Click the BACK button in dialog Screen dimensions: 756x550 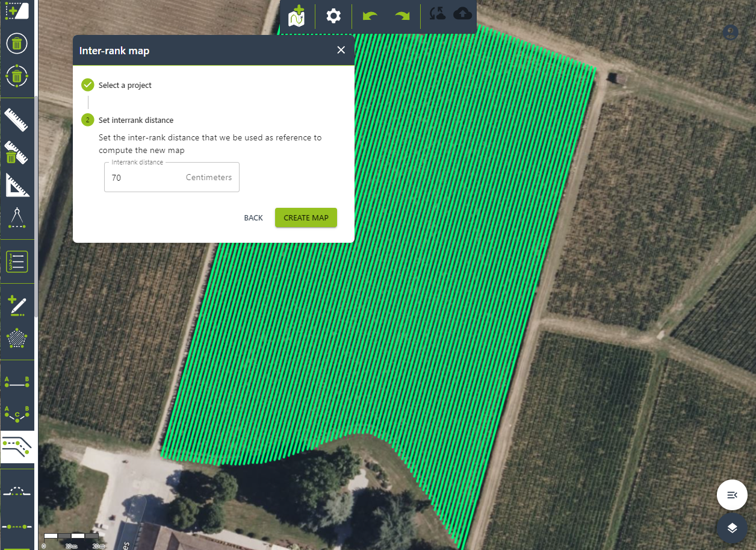[253, 217]
